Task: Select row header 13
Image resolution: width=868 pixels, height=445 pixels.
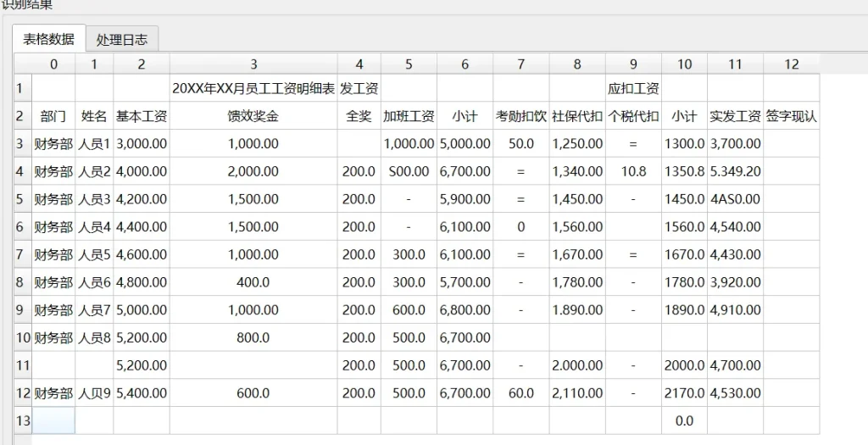Action: point(23,420)
